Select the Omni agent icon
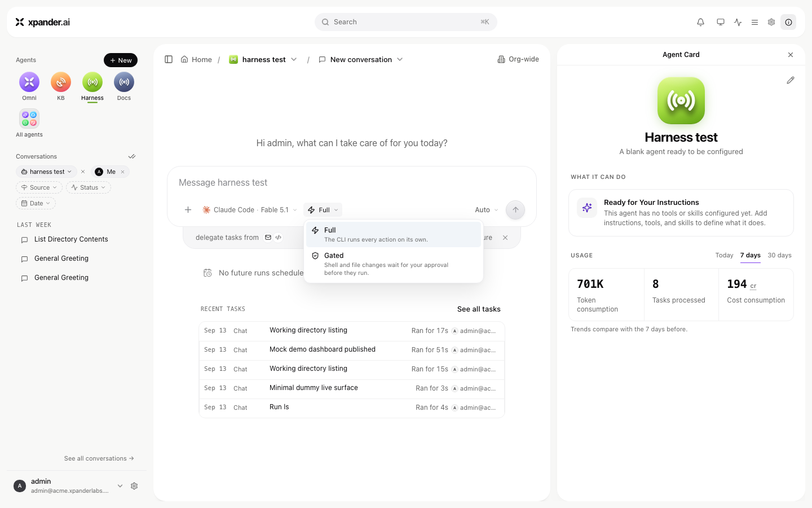 click(29, 82)
